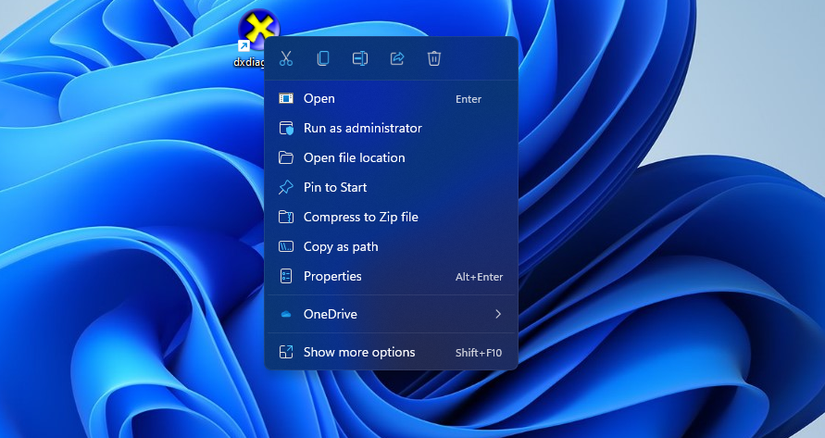Select Run as administrator

391,128
